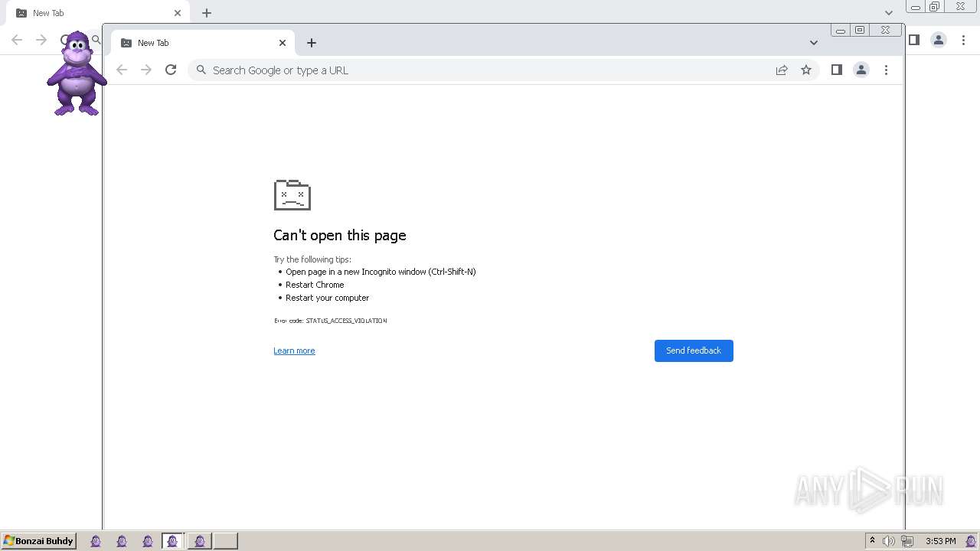Select New Tab tab in background Chrome window
The image size is (980, 551).
pos(98,13)
